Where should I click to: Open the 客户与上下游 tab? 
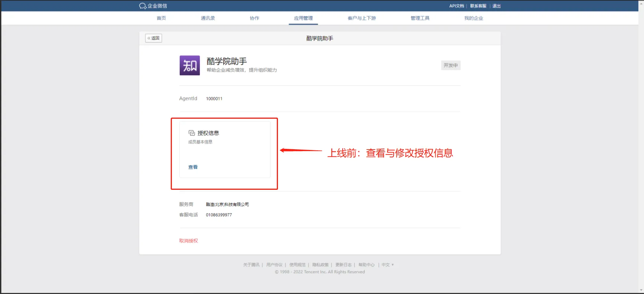pos(362,18)
